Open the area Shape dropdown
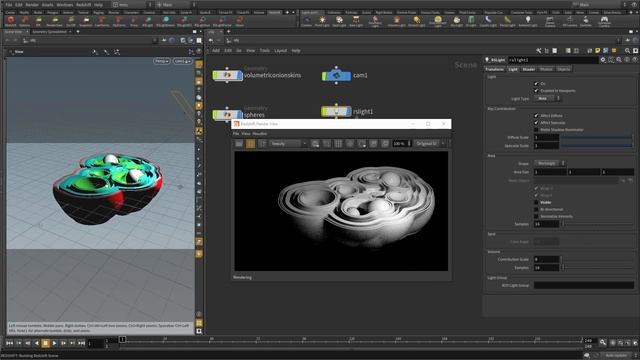The width and height of the screenshot is (640, 360). coord(549,163)
